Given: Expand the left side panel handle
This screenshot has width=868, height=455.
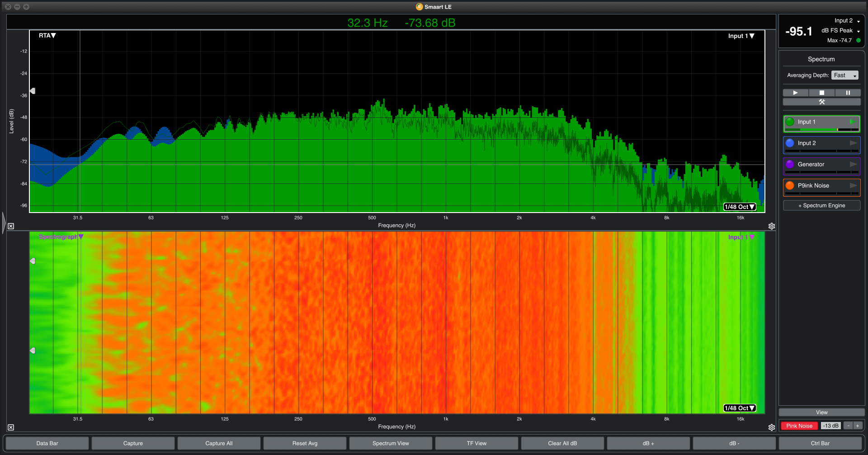Looking at the screenshot, I should tap(4, 223).
